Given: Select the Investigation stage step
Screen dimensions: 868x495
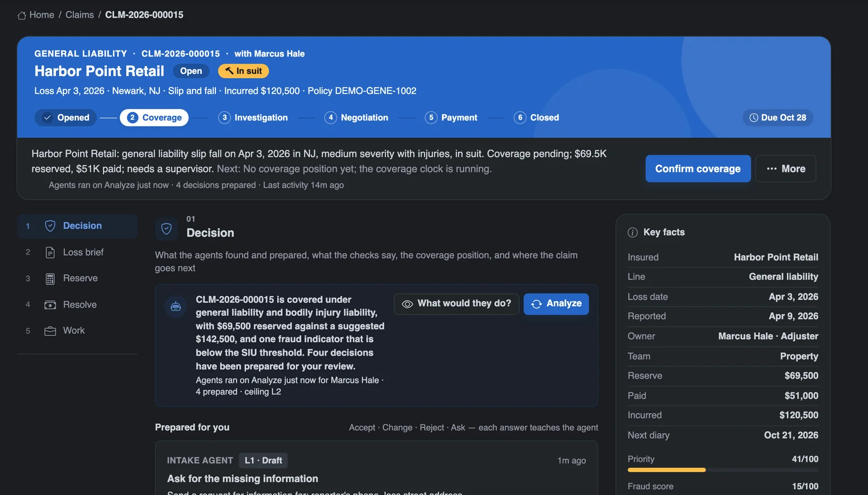Looking at the screenshot, I should pyautogui.click(x=253, y=118).
